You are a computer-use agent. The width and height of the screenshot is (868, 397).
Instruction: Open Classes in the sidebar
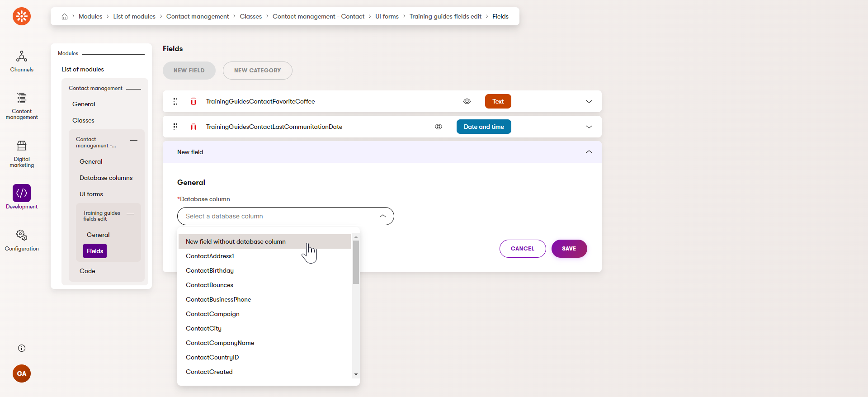(x=83, y=120)
